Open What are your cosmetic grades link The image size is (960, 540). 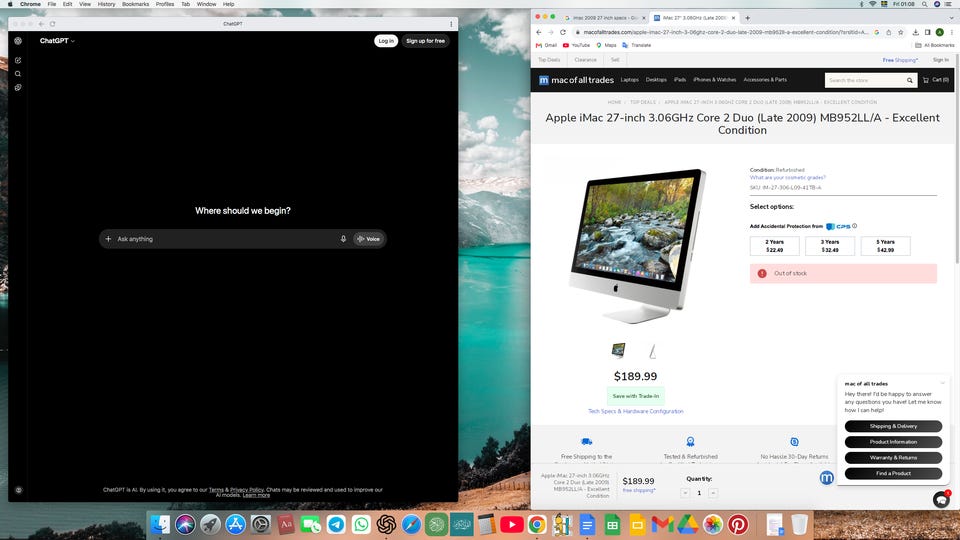coord(787,178)
